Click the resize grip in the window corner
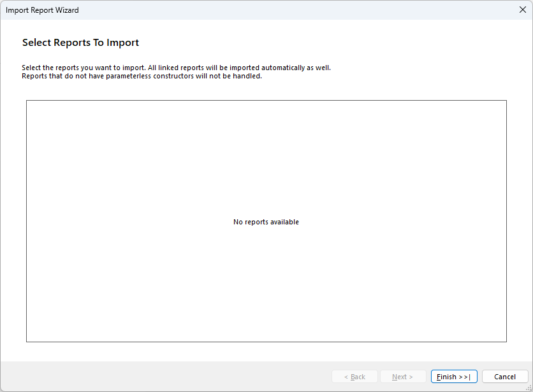Viewport: 533px width, 392px height. click(529, 388)
